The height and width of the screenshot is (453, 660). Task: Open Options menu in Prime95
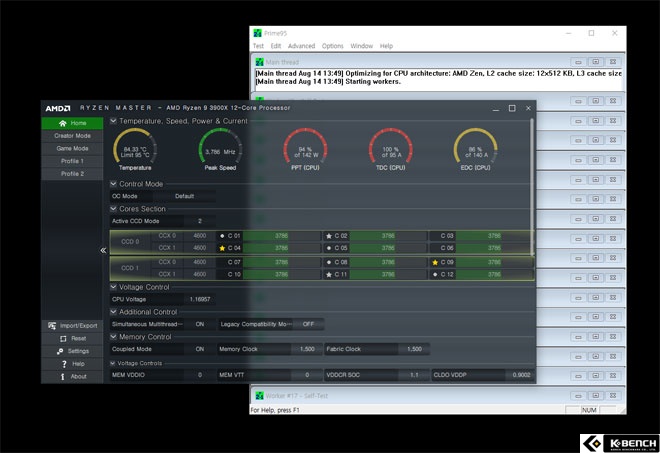333,46
